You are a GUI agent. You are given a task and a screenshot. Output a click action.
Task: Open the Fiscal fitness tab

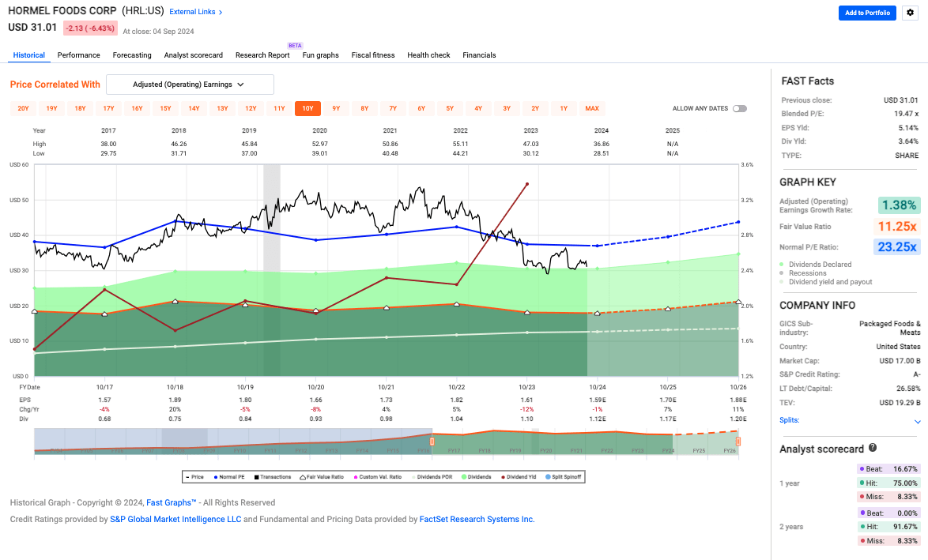(x=373, y=55)
